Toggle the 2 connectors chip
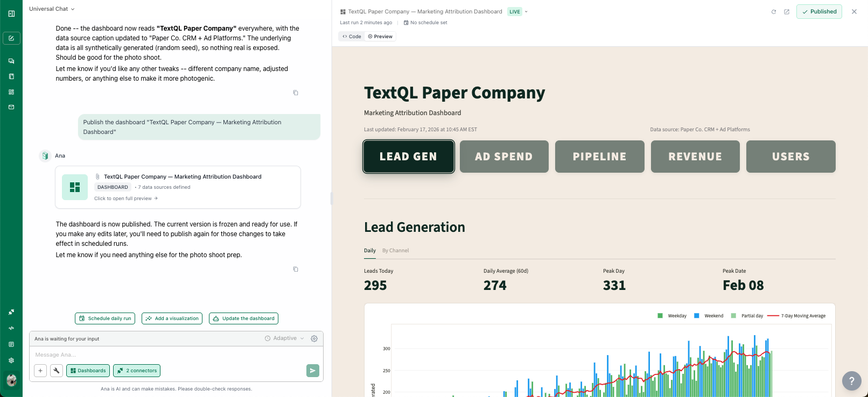This screenshot has width=868, height=397. [x=137, y=371]
